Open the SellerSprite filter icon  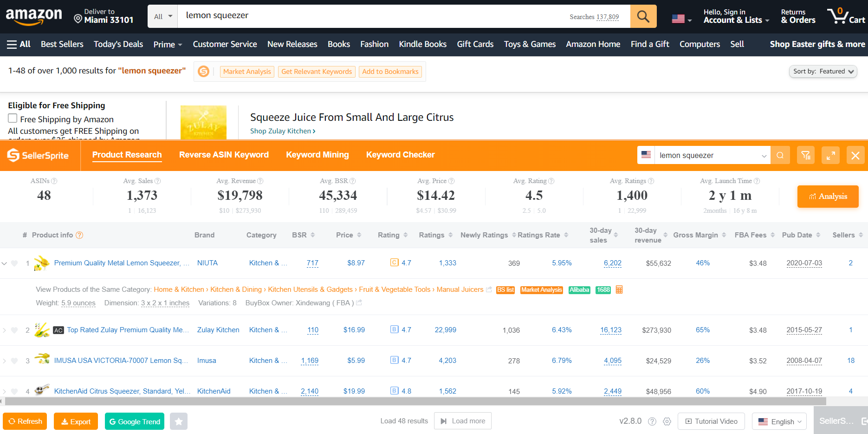806,155
